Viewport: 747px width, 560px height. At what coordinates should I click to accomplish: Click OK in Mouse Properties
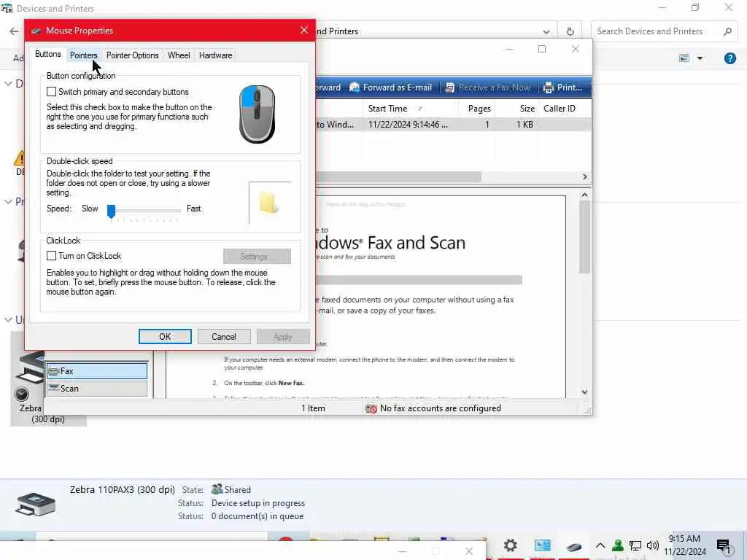coord(165,337)
